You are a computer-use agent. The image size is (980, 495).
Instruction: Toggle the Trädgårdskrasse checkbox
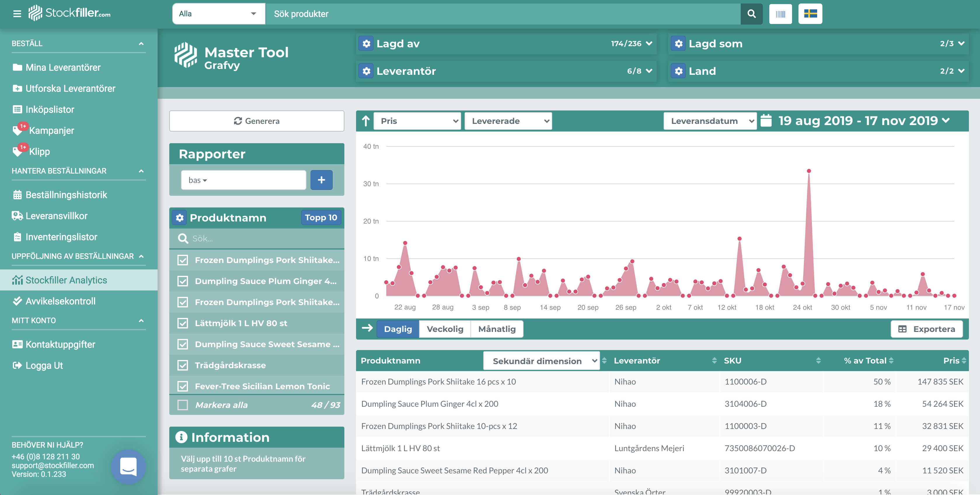(x=183, y=366)
